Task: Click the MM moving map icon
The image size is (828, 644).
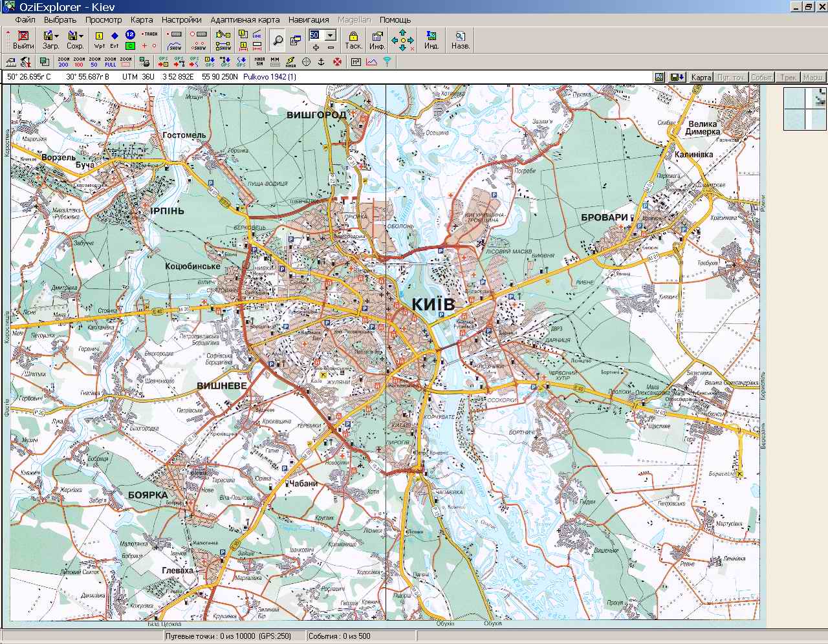Action: point(275,62)
